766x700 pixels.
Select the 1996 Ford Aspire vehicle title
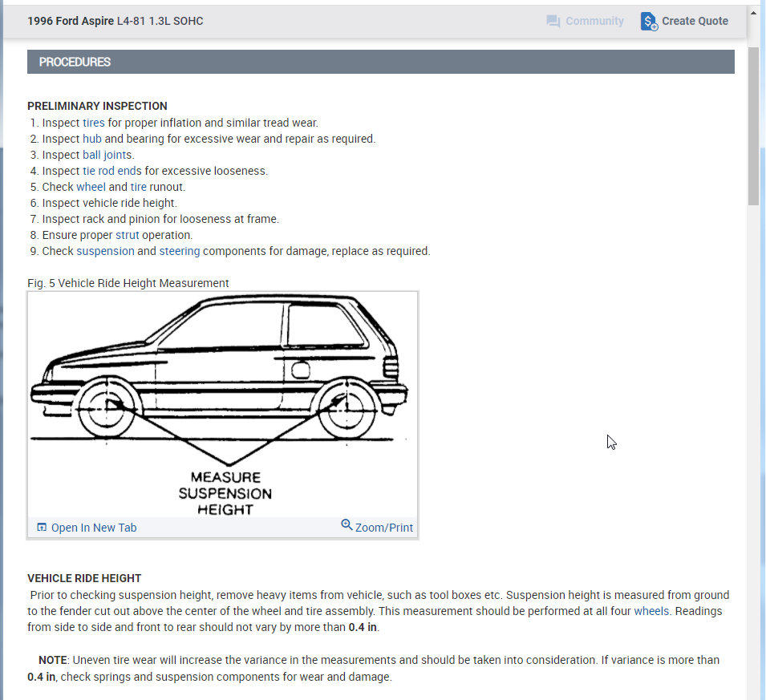pos(70,21)
